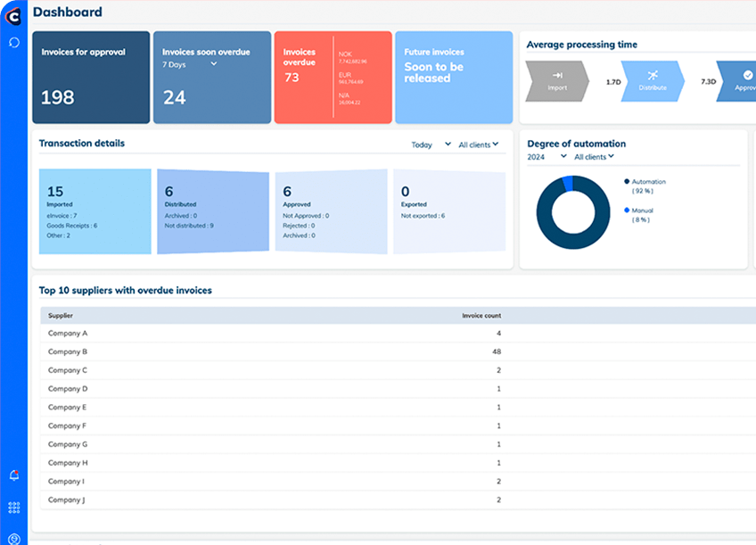Open the apps grid menu icon

pos(14,508)
